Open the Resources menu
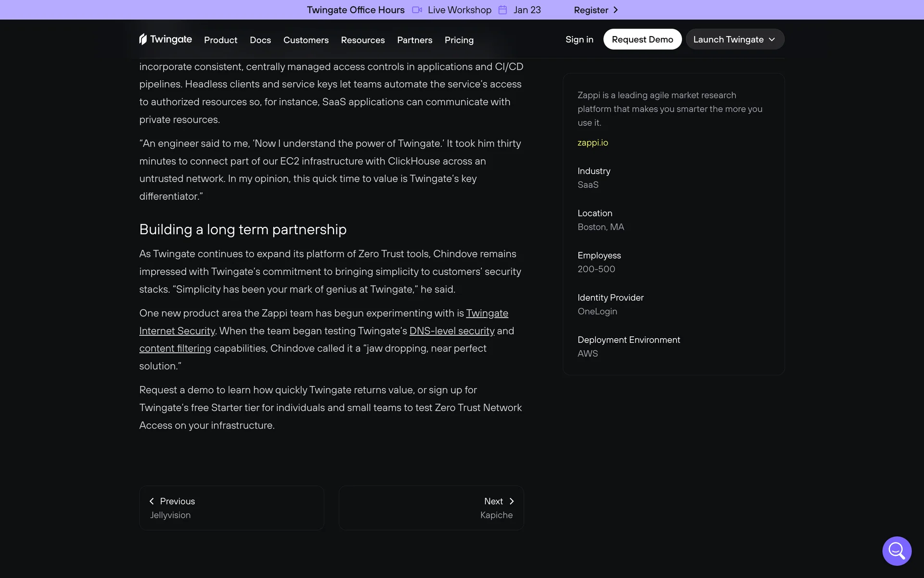This screenshot has width=924, height=578. (x=362, y=40)
